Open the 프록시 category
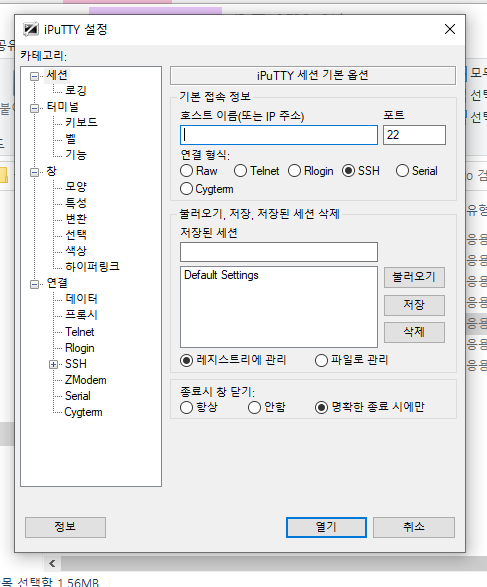The height and width of the screenshot is (587, 487). (x=81, y=315)
